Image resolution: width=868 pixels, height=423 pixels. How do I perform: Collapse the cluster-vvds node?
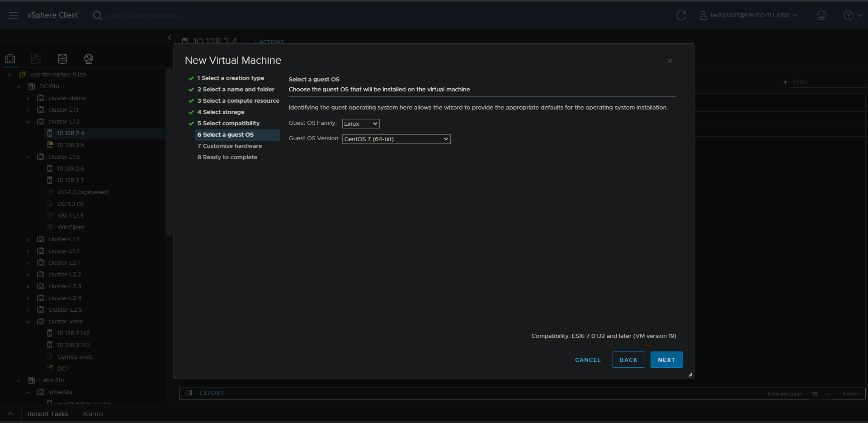pyautogui.click(x=28, y=322)
